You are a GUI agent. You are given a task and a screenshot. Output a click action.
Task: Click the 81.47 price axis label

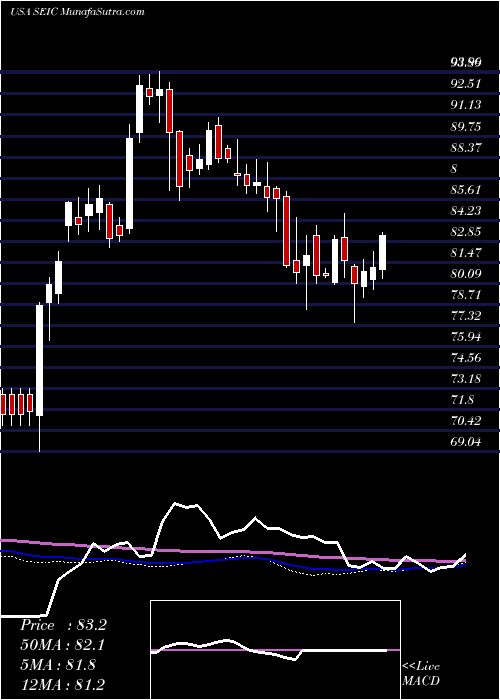466,253
